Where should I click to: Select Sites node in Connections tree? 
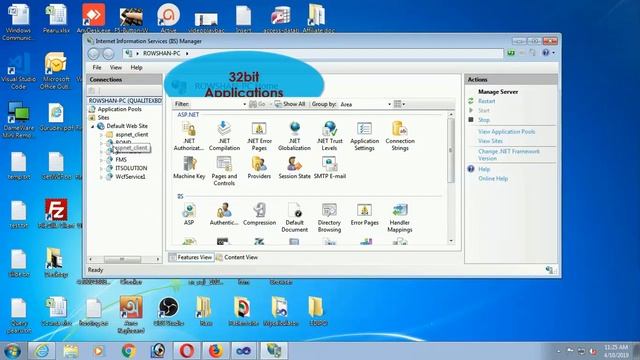pos(103,118)
